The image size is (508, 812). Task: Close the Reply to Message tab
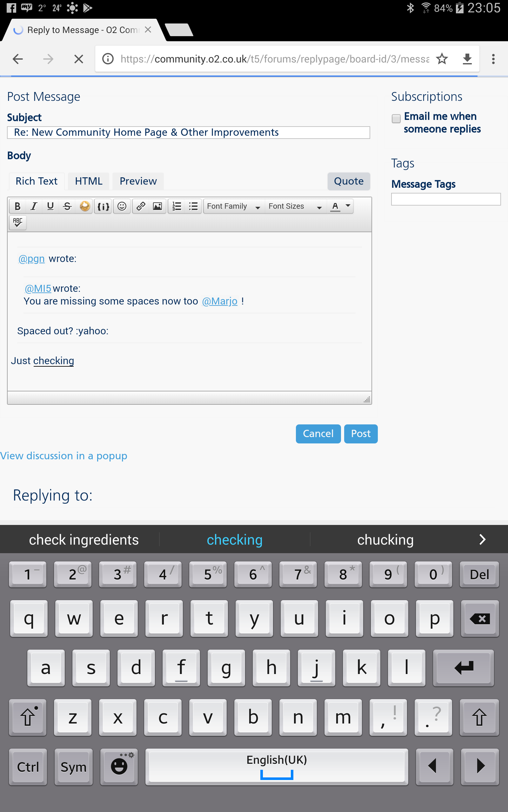[x=148, y=30]
